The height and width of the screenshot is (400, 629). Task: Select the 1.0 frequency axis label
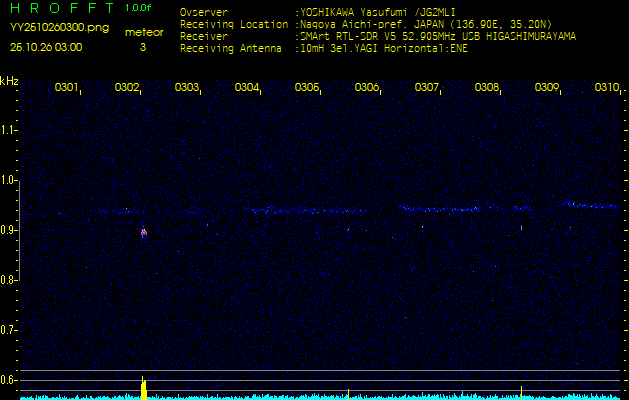click(9, 180)
